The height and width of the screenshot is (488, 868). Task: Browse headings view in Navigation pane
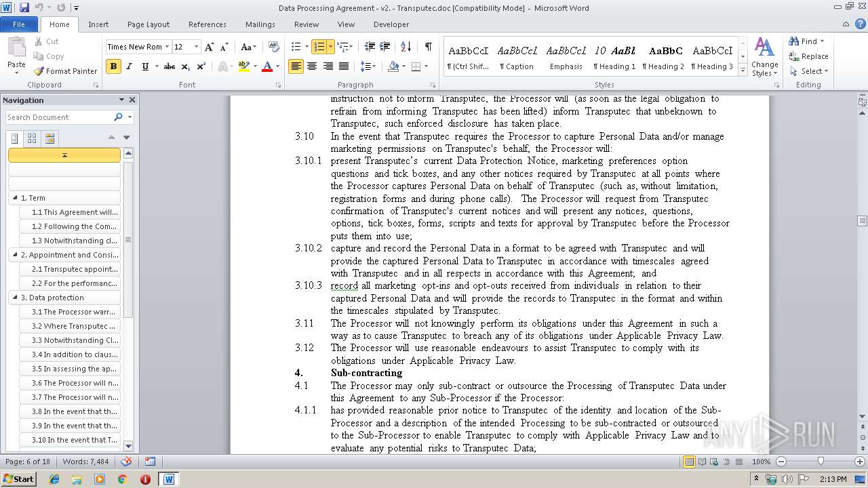click(15, 139)
